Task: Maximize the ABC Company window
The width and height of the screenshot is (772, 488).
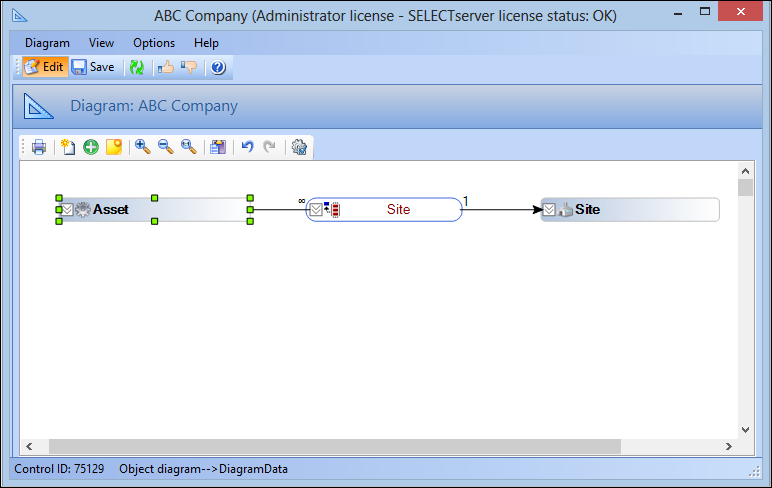Action: click(705, 12)
